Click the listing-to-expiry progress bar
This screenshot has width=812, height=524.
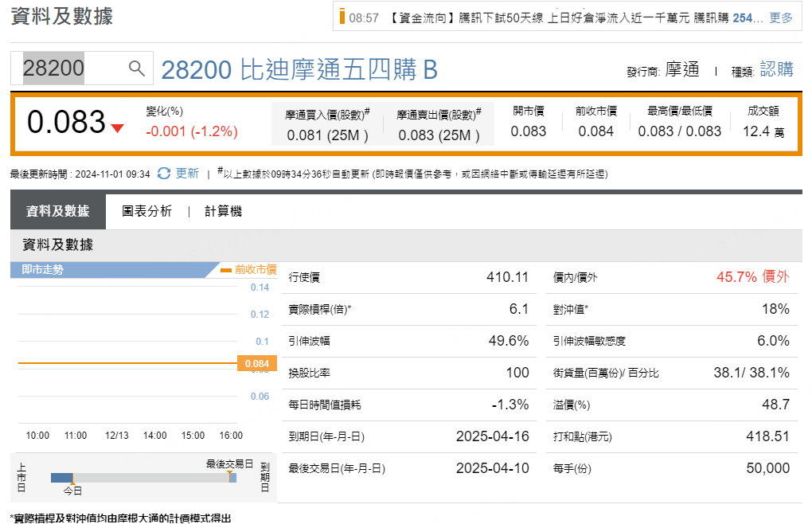tap(143, 477)
